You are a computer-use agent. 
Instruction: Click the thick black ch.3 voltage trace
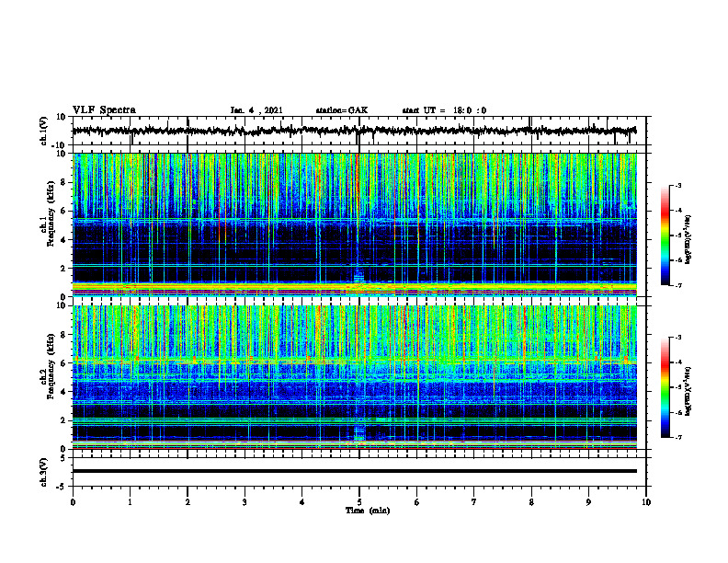click(x=354, y=471)
